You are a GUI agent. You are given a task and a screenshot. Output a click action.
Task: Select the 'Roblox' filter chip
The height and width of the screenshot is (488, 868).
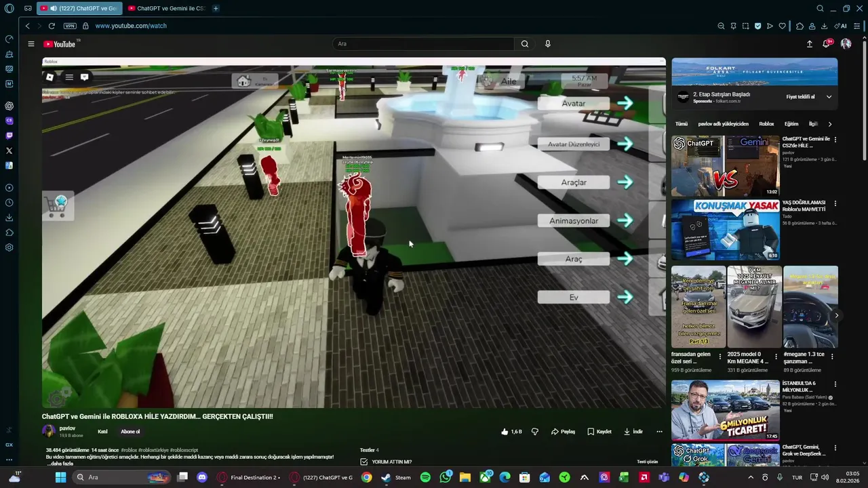(766, 124)
